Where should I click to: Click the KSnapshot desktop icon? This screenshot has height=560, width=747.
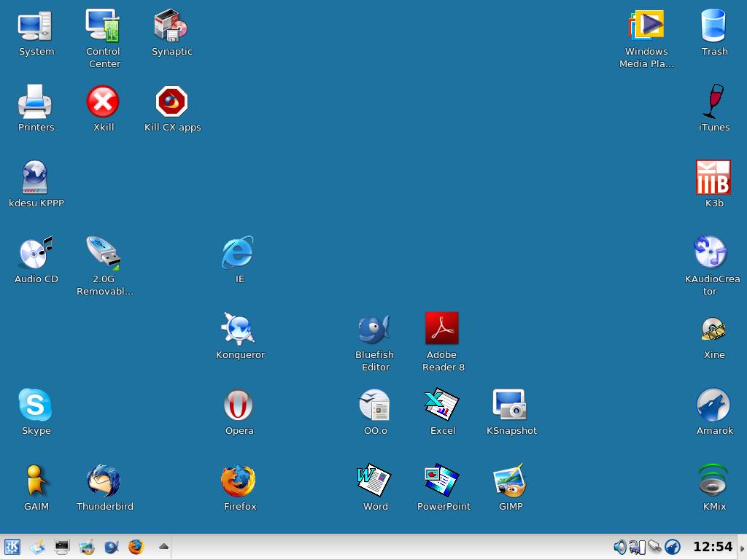point(510,405)
